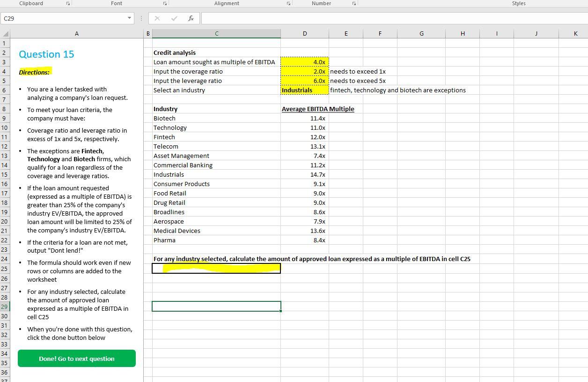Select column C header
This screenshot has height=382, width=588.
coord(216,34)
